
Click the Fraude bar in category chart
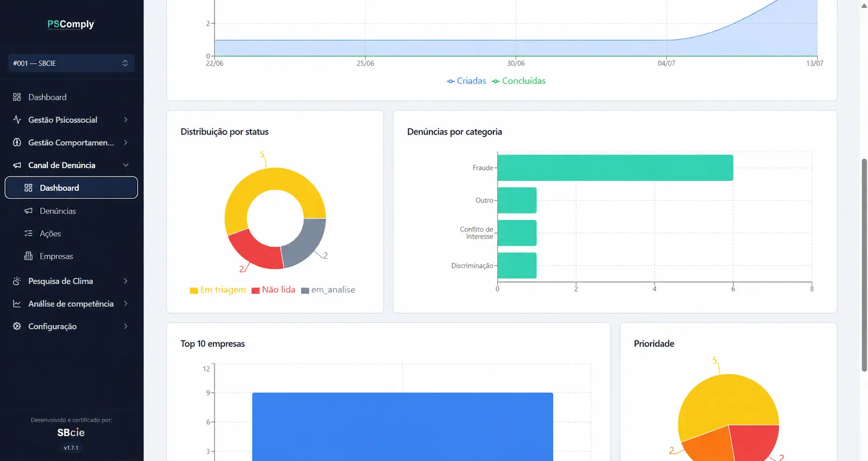pyautogui.click(x=615, y=167)
